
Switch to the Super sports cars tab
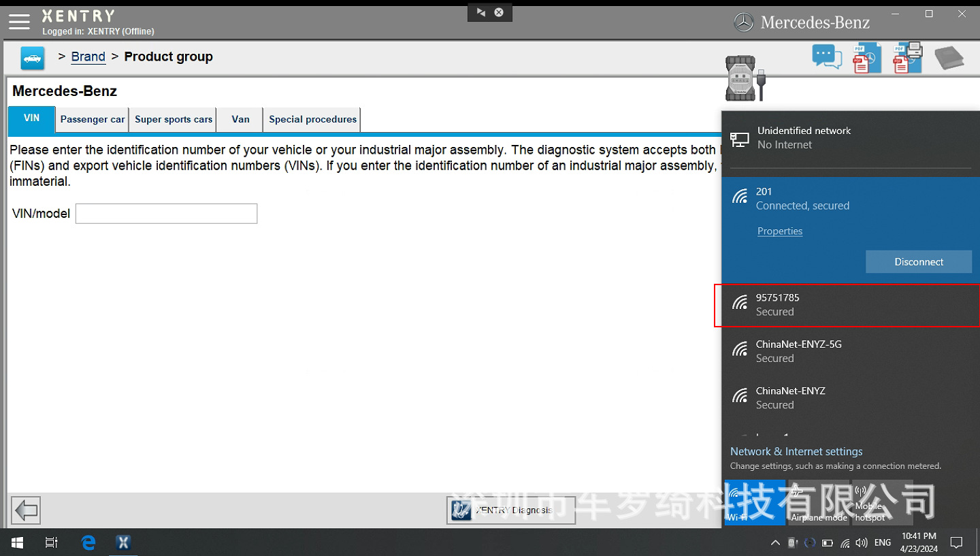tap(174, 120)
